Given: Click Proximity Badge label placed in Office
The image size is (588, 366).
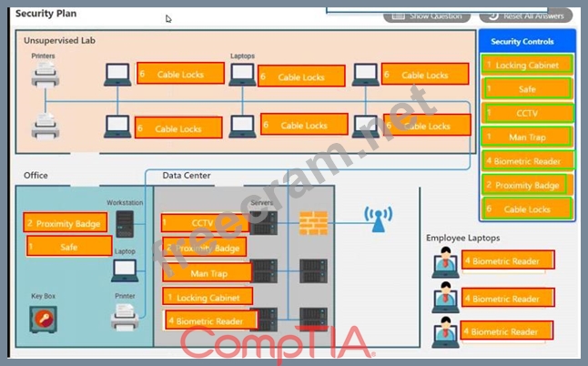Looking at the screenshot, I should tap(66, 222).
